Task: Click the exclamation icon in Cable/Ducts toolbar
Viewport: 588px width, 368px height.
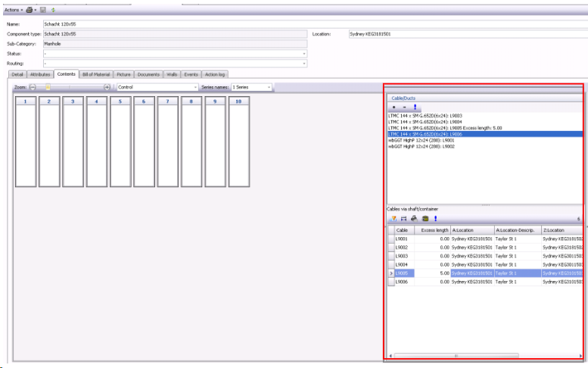Action: 415,108
